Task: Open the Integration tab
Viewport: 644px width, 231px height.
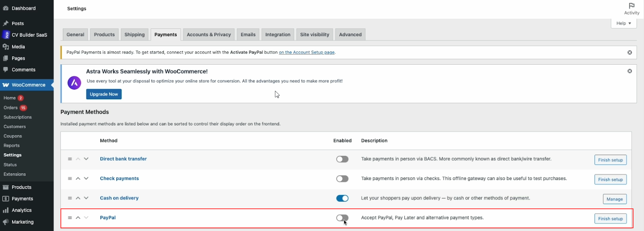Action: point(278,35)
